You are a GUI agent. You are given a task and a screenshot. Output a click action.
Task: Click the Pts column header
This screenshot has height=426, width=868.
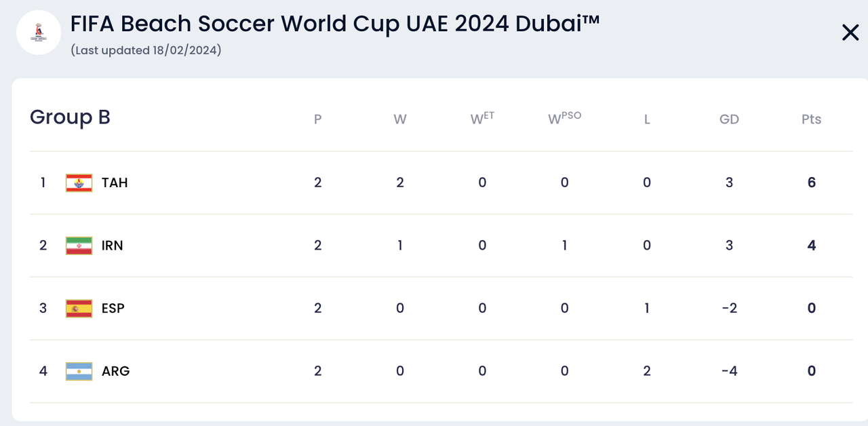point(811,119)
